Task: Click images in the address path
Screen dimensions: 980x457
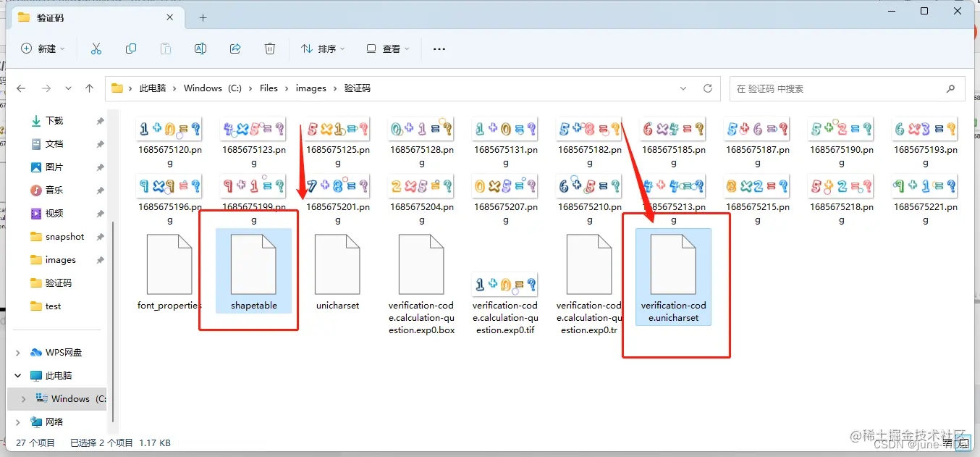Action: click(x=311, y=88)
